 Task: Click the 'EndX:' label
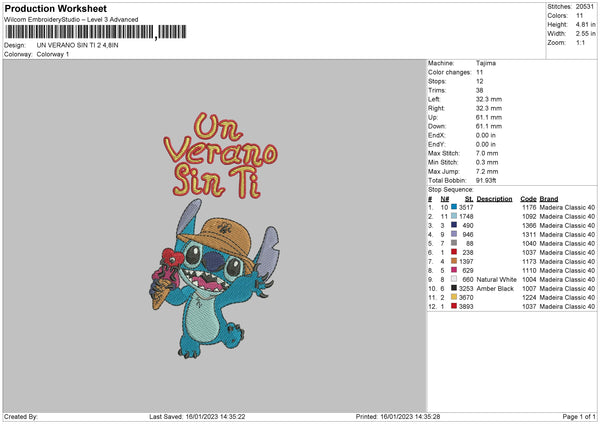[437, 135]
